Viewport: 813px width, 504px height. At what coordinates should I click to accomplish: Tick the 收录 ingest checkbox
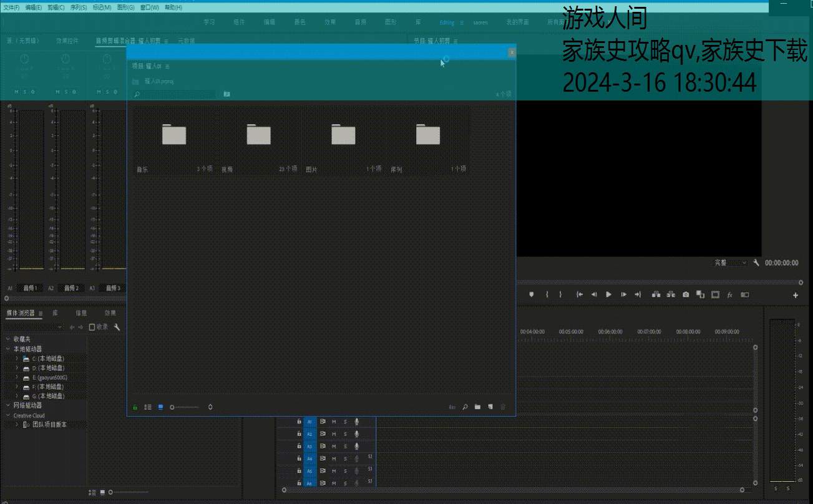92,327
